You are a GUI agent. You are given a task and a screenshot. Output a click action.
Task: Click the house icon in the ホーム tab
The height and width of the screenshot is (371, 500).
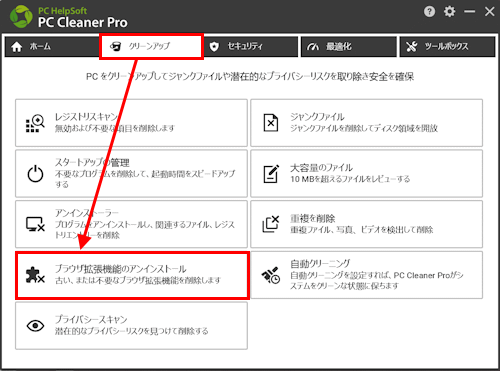coord(17,47)
